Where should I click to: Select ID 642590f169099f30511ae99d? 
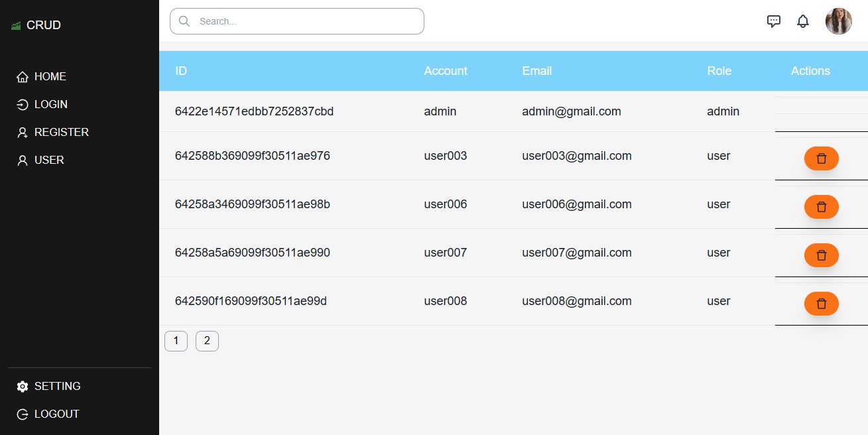click(251, 301)
